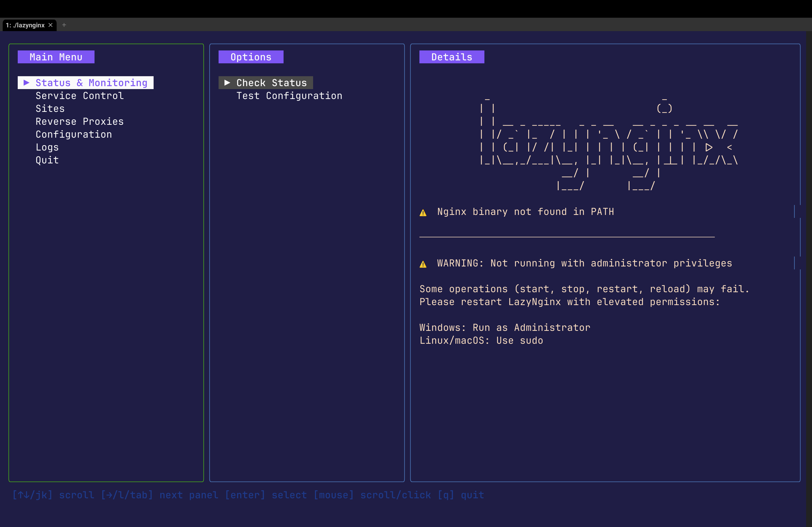
Task: Click Quit in the Main Menu
Action: point(47,160)
